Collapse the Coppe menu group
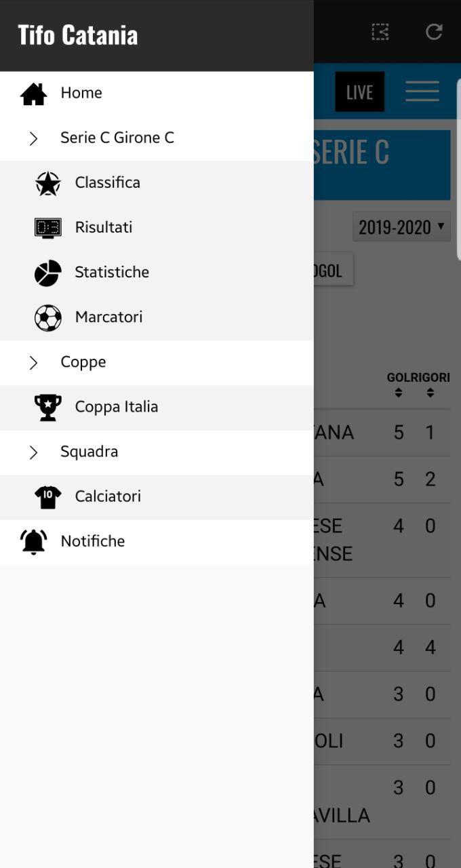This screenshot has height=868, width=461. point(33,362)
